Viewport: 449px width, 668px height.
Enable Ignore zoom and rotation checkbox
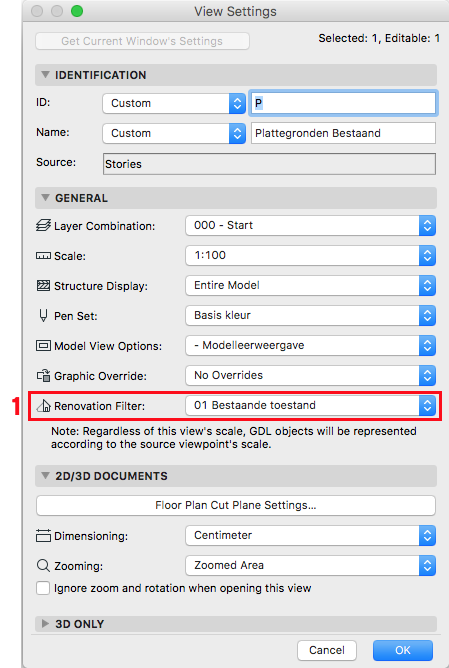point(43,588)
